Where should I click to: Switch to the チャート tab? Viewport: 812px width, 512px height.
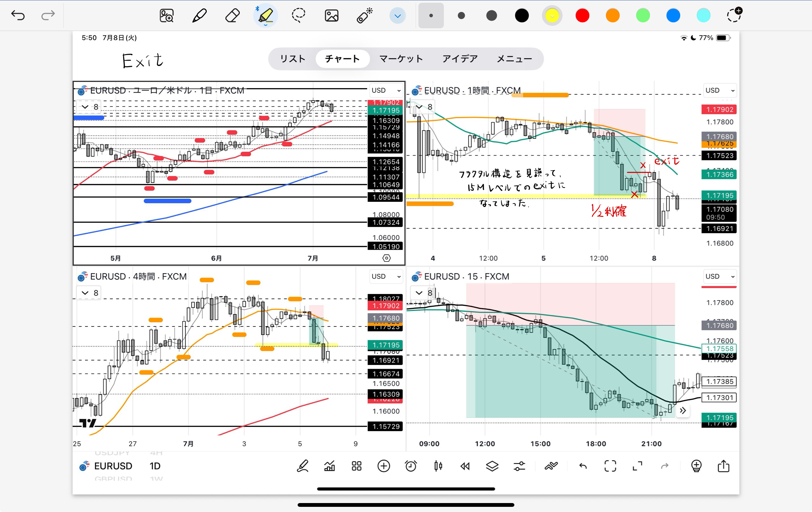342,59
